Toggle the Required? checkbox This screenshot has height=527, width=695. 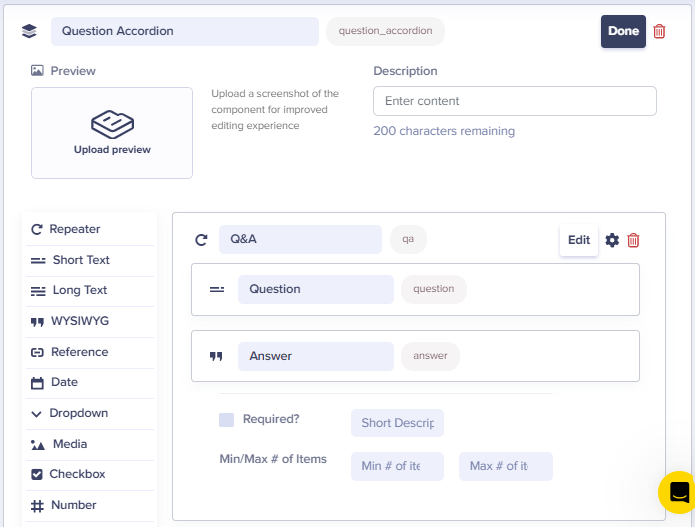pyautogui.click(x=226, y=420)
